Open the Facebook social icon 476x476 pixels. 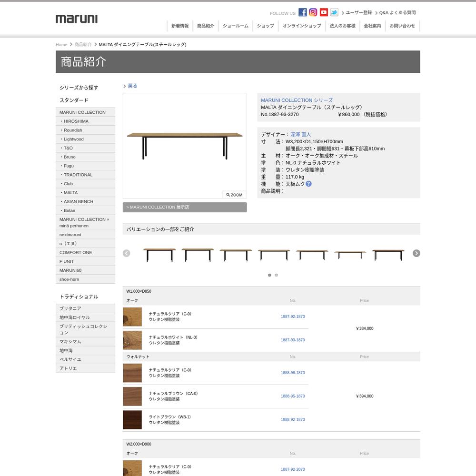coord(302,12)
